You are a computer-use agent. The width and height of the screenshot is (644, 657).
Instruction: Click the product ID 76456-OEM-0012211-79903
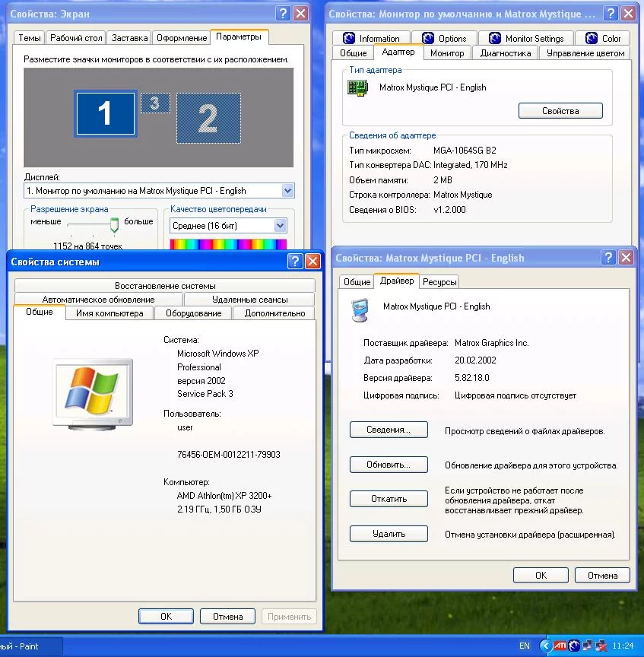point(228,455)
